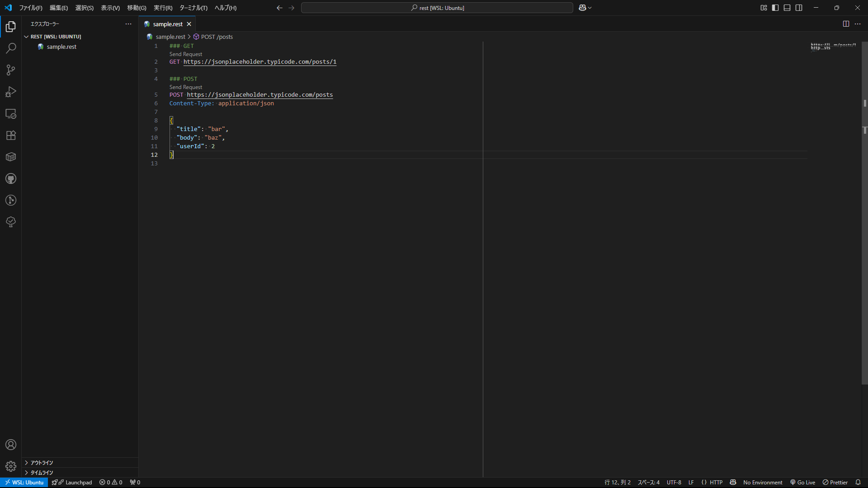Expand the アウトライン section
Image resolution: width=868 pixels, height=488 pixels.
(x=42, y=463)
